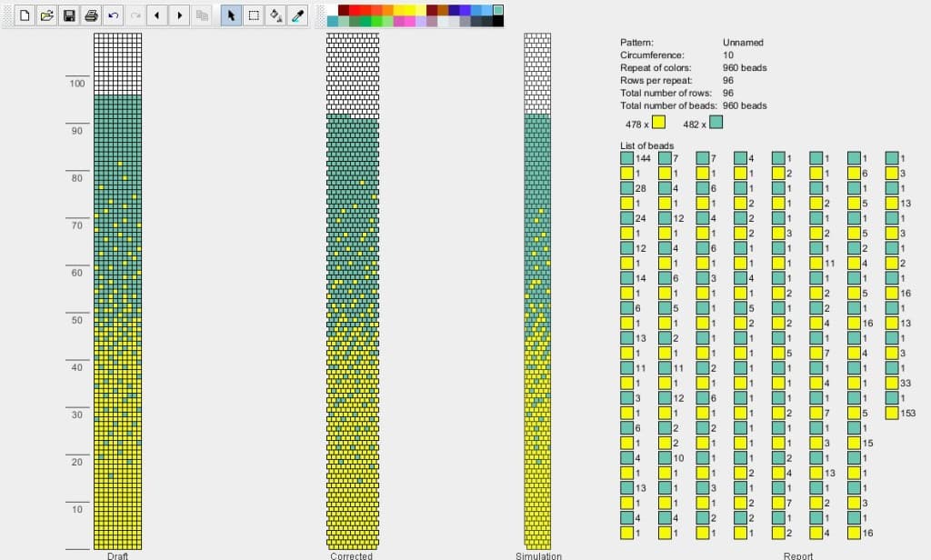Click the Draft bead grid
The width and height of the screenshot is (931, 560).
[117, 291]
